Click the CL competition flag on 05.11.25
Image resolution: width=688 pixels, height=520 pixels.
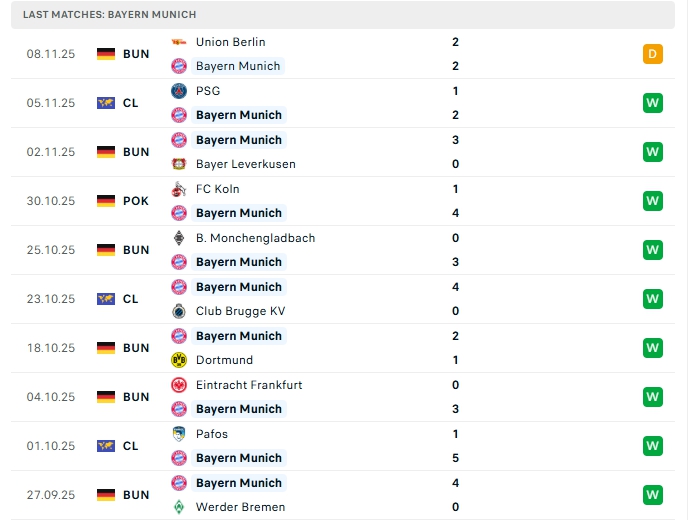(x=106, y=103)
